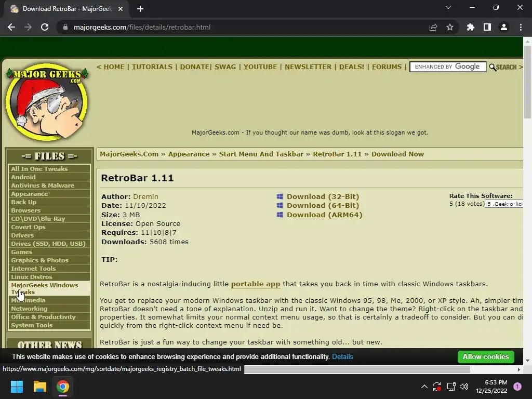Open the notification badge icon
The height and width of the screenshot is (399, 532).
click(517, 387)
